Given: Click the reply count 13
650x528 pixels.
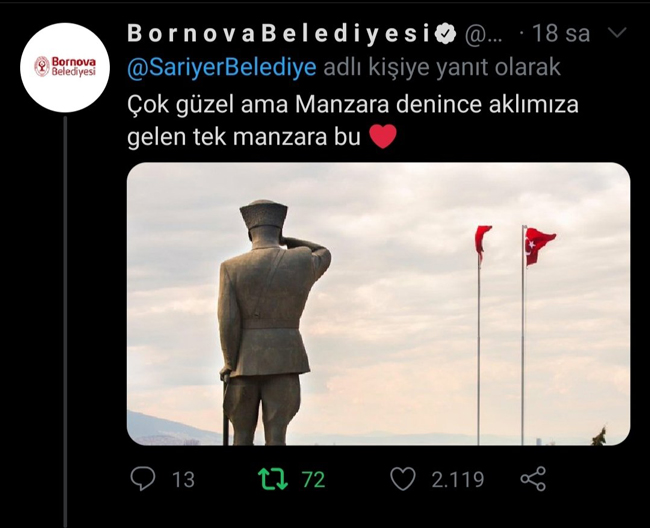Looking at the screenshot, I should pyautogui.click(x=183, y=480).
